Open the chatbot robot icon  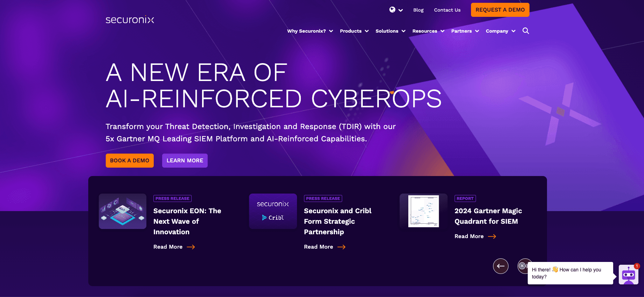coord(629,275)
